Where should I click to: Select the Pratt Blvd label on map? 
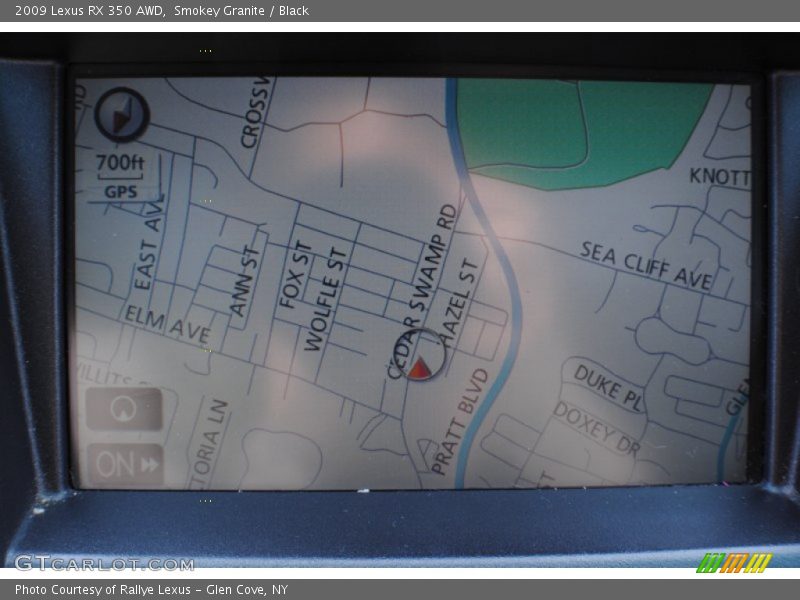460,422
